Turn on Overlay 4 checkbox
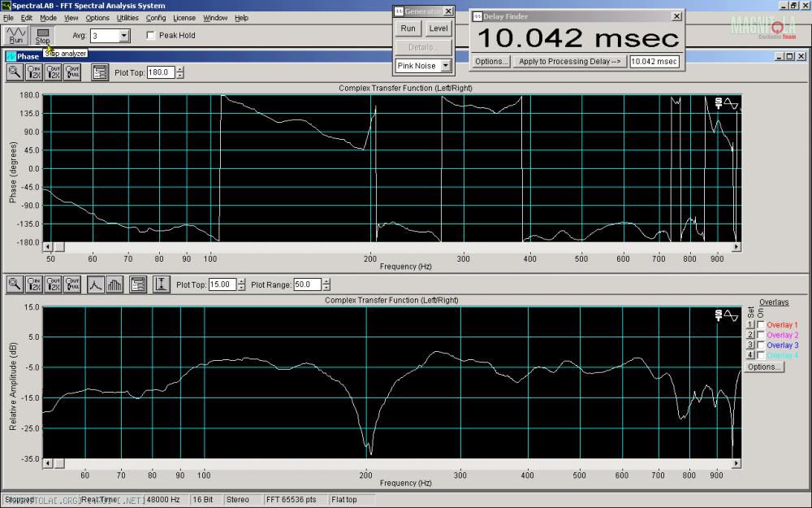The image size is (812, 508). click(761, 355)
